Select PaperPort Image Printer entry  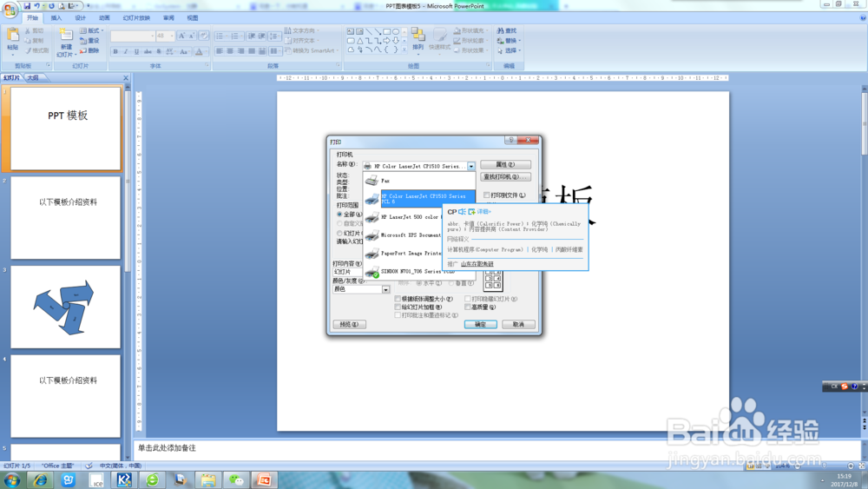pos(403,253)
